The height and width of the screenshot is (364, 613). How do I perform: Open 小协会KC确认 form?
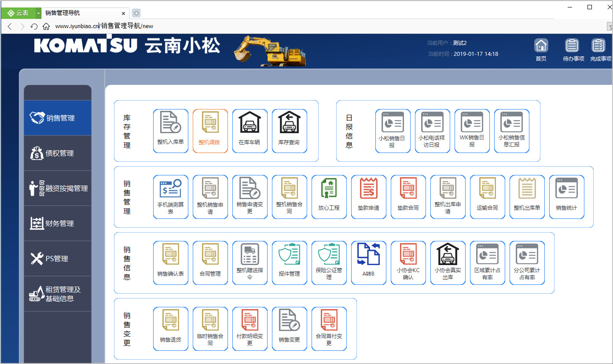(408, 263)
